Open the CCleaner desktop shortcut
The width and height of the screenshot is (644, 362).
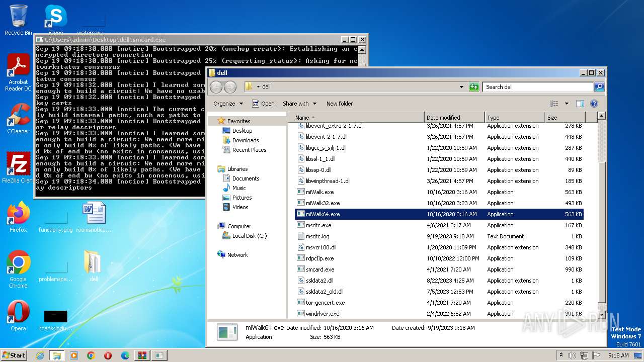pos(18,119)
